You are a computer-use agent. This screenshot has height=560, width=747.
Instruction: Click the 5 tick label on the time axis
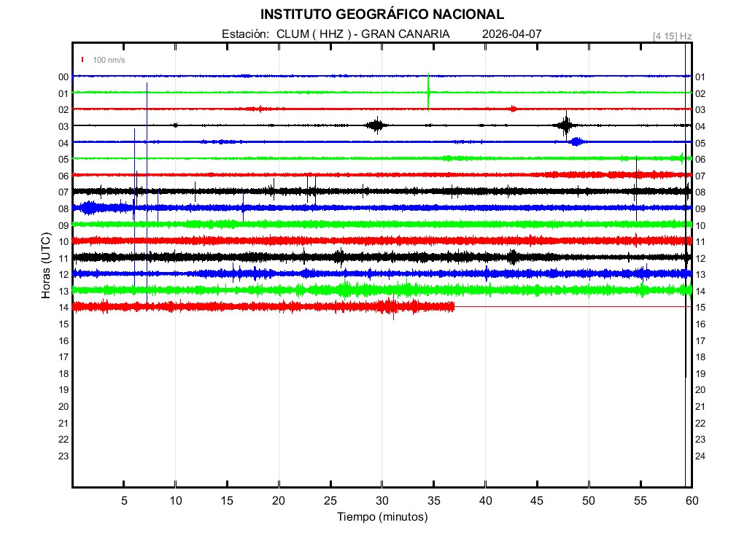[x=124, y=501]
